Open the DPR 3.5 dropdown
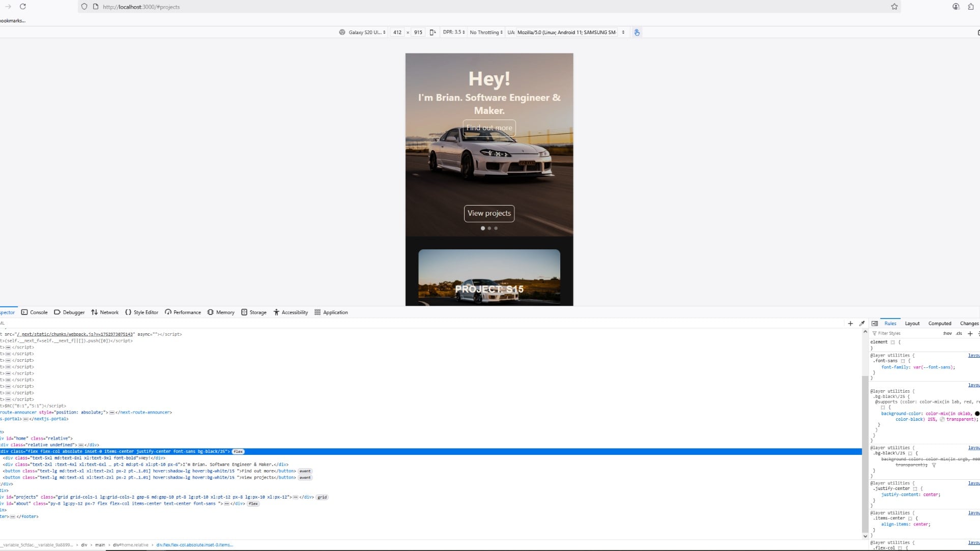This screenshot has height=551, width=980. [453, 32]
